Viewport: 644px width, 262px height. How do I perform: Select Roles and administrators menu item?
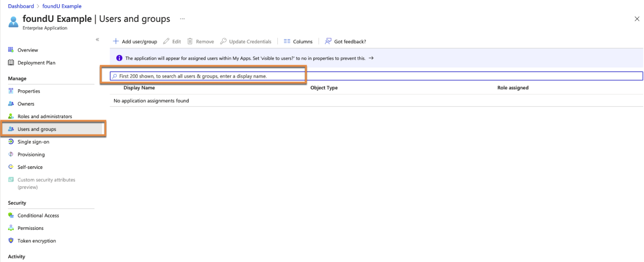click(x=45, y=116)
